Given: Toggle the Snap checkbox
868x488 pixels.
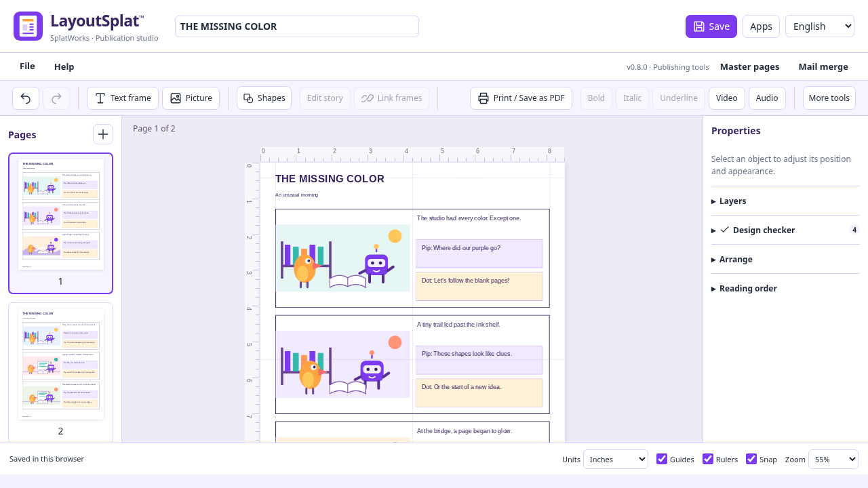Looking at the screenshot, I should [751, 459].
